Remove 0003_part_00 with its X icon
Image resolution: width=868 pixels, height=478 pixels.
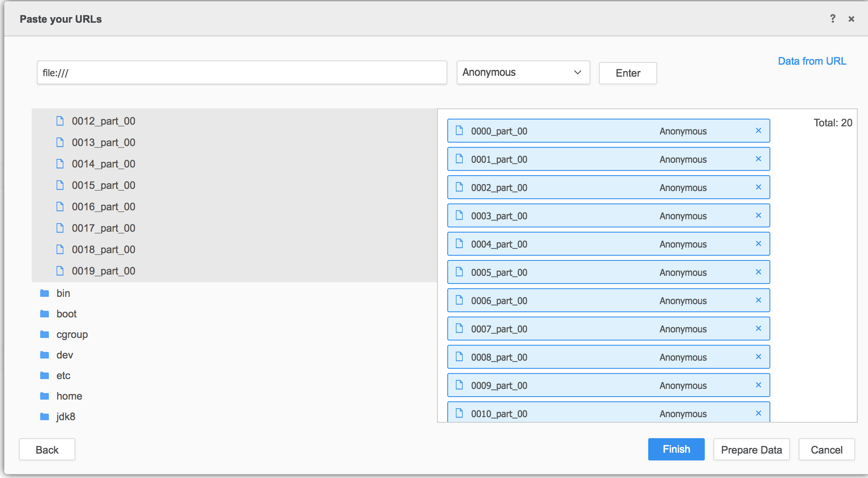[x=758, y=215]
